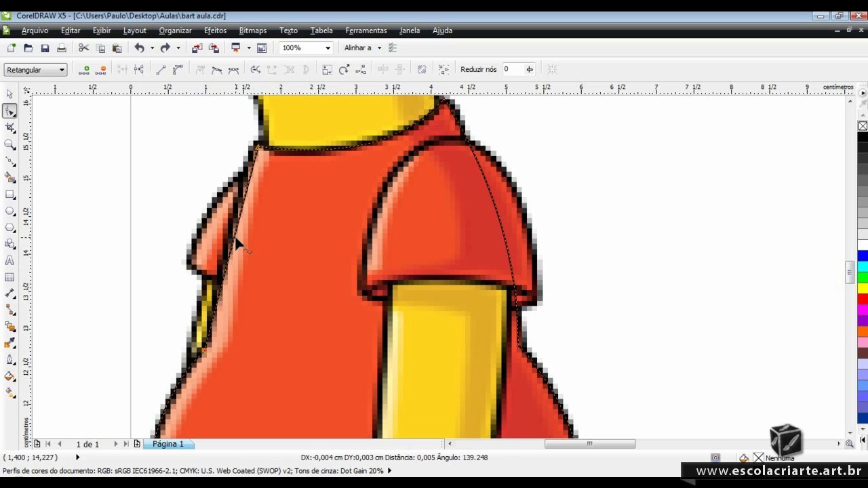Open the Bitmaps menu
The image size is (868, 488).
coord(253,30)
